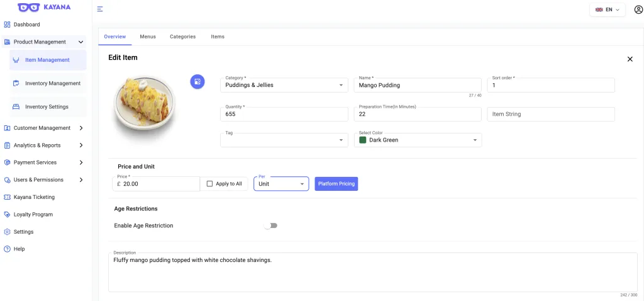Expand Payment Services chevron

(x=81, y=162)
